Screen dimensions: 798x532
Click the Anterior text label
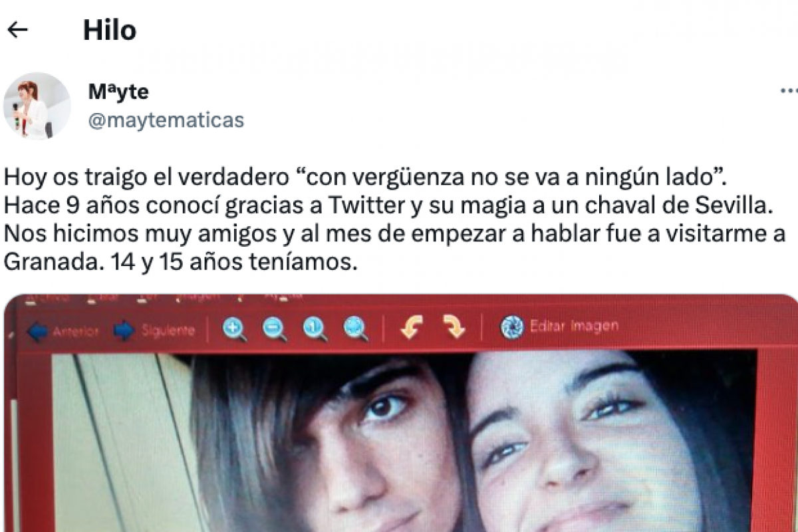76,331
